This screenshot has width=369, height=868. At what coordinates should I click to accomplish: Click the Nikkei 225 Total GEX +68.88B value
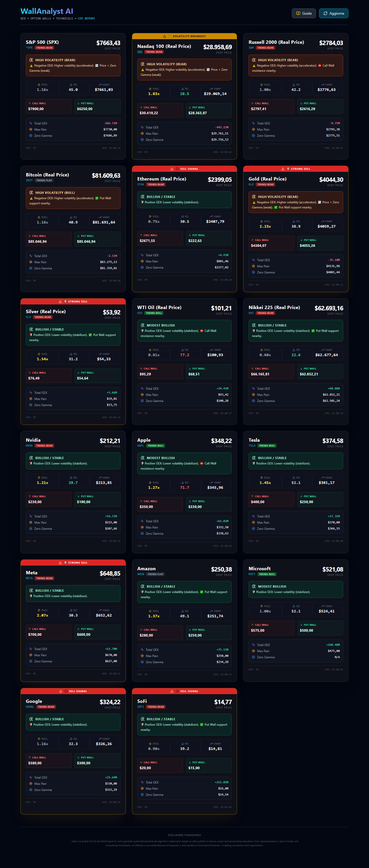[x=334, y=388]
